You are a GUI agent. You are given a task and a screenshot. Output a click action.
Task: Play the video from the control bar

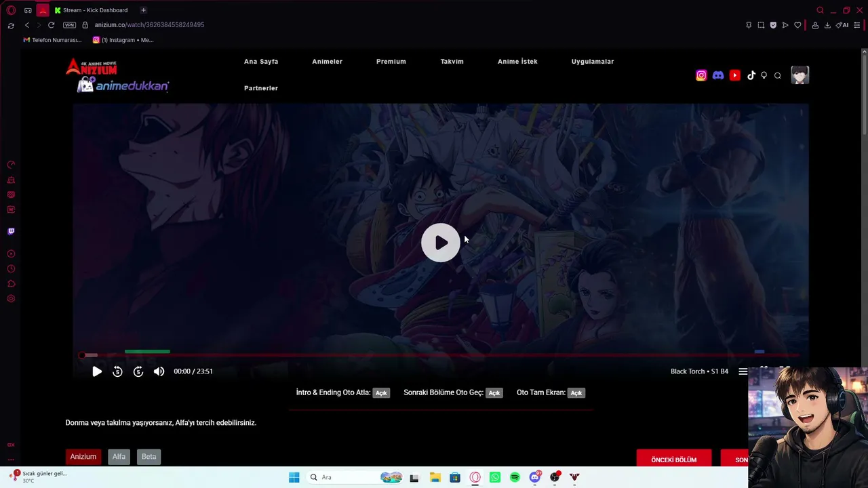[x=97, y=371]
